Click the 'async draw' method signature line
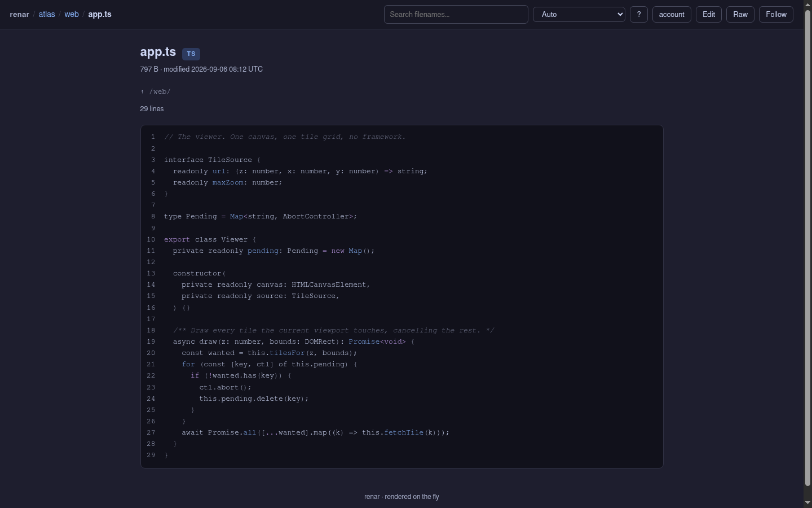 [293, 341]
